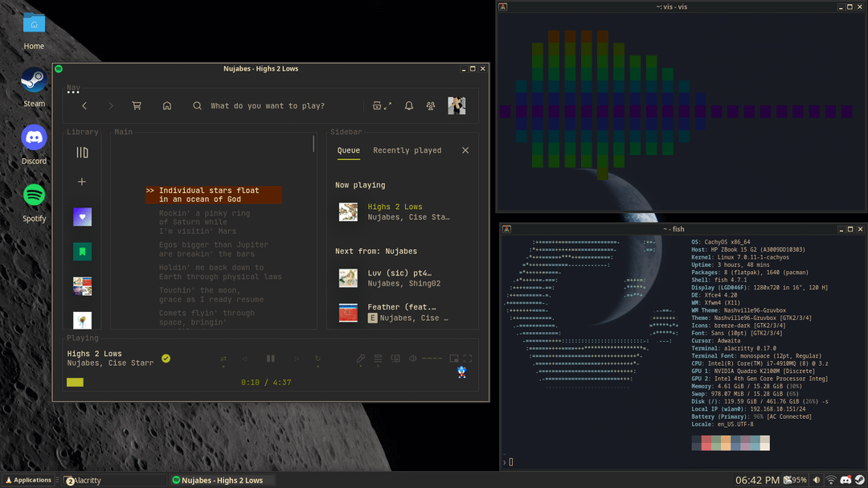Open the flower-cover playlist in Library
This screenshot has width=868, height=488.
83,320
